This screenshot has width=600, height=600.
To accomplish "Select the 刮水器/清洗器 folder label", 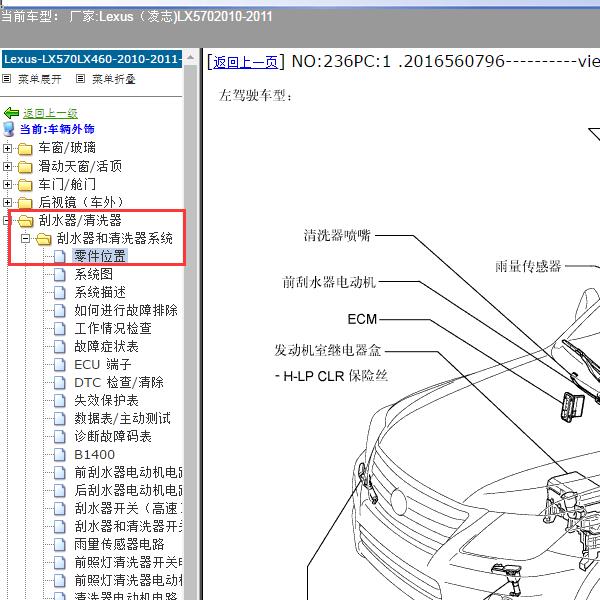I will (80, 220).
